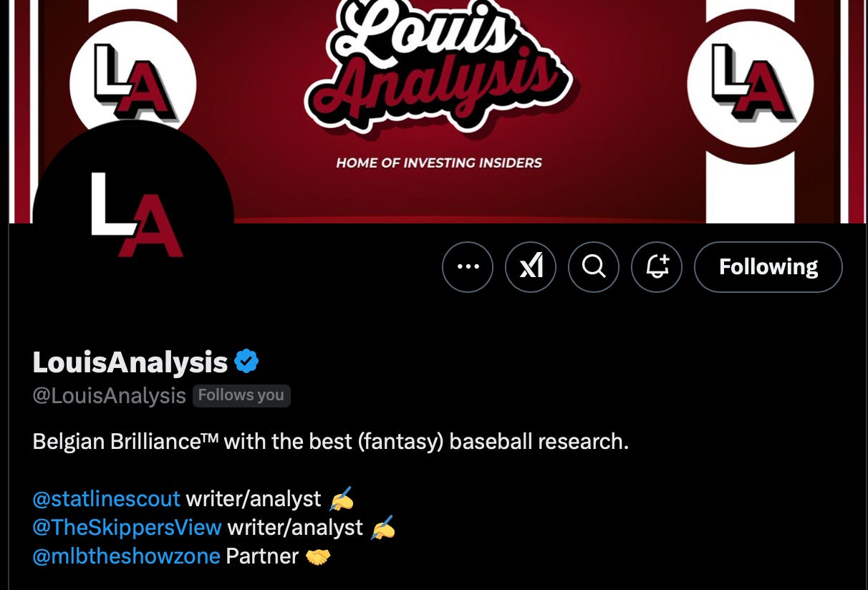Open the @mlbtheshowzone mention link
The width and height of the screenshot is (868, 590).
126,556
